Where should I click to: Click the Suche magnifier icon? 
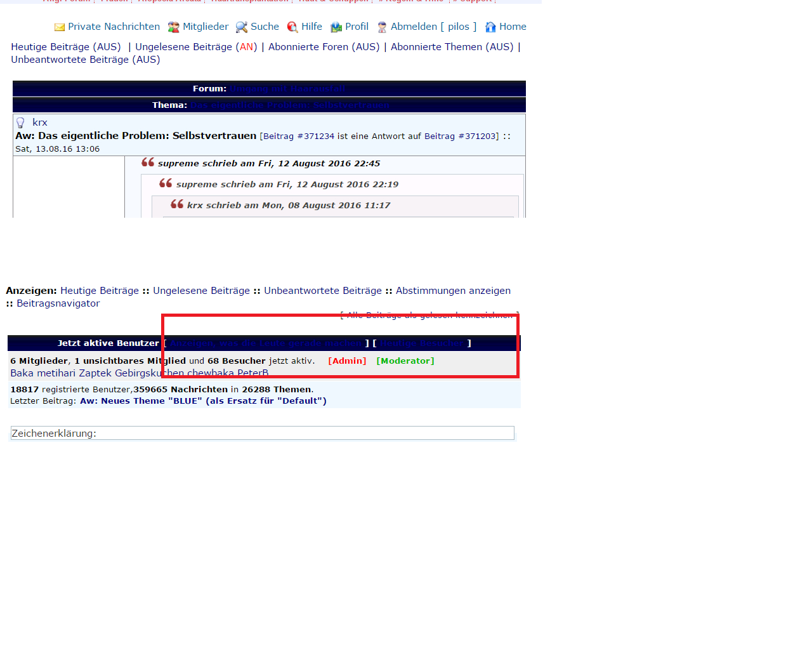coord(241,27)
